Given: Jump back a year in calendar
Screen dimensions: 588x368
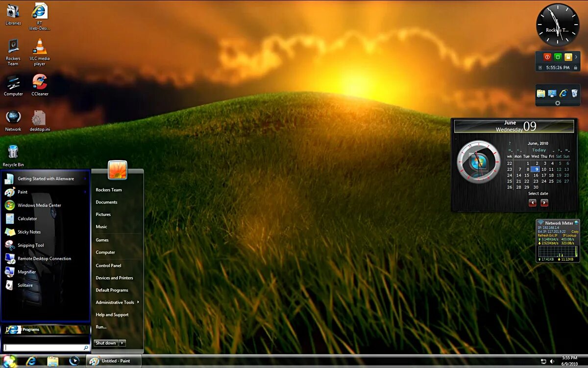Looking at the screenshot, I should pos(510,150).
